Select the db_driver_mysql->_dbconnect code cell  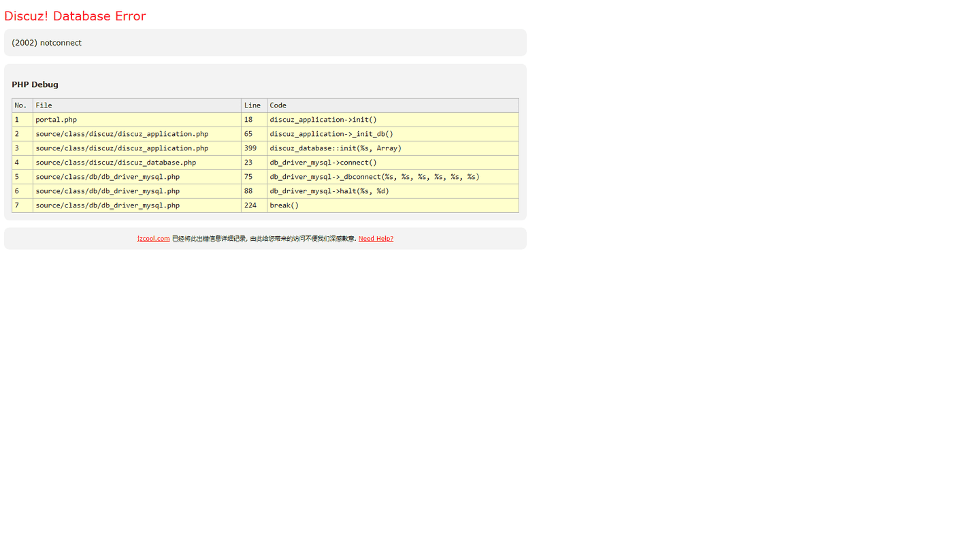pyautogui.click(x=393, y=177)
